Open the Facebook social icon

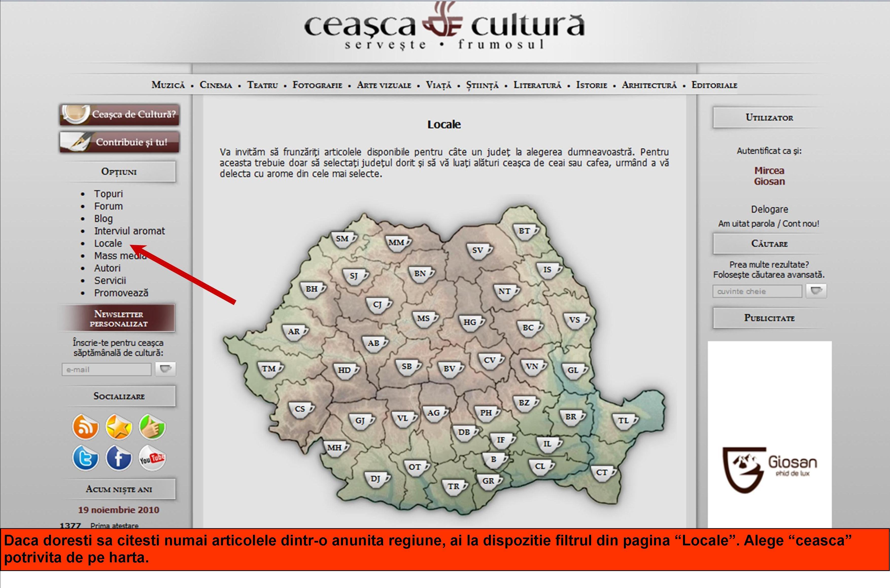(118, 458)
